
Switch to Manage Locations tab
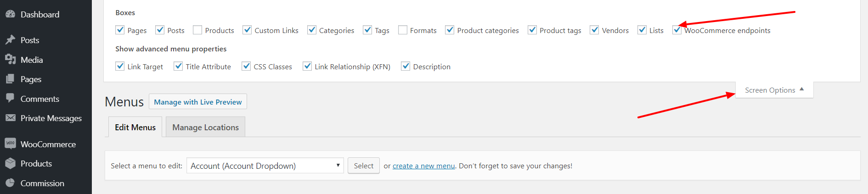pyautogui.click(x=205, y=127)
